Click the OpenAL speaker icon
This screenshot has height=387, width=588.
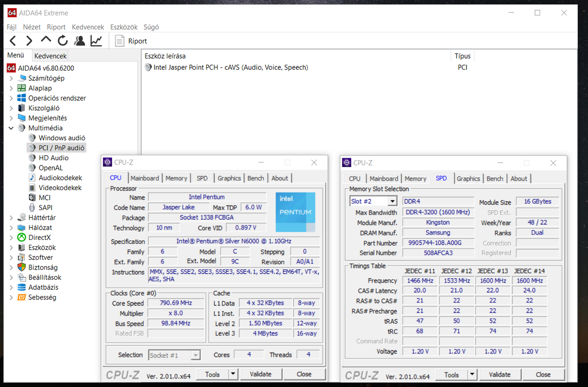32,168
